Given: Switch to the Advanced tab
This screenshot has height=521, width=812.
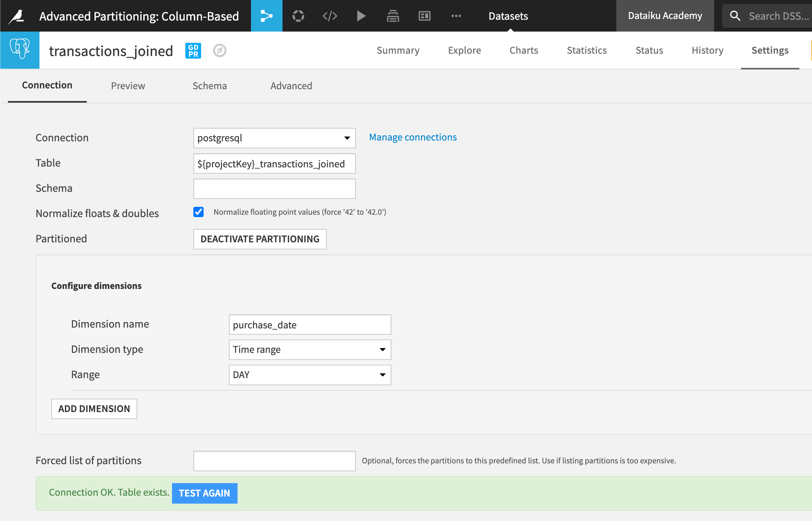Looking at the screenshot, I should [x=290, y=85].
